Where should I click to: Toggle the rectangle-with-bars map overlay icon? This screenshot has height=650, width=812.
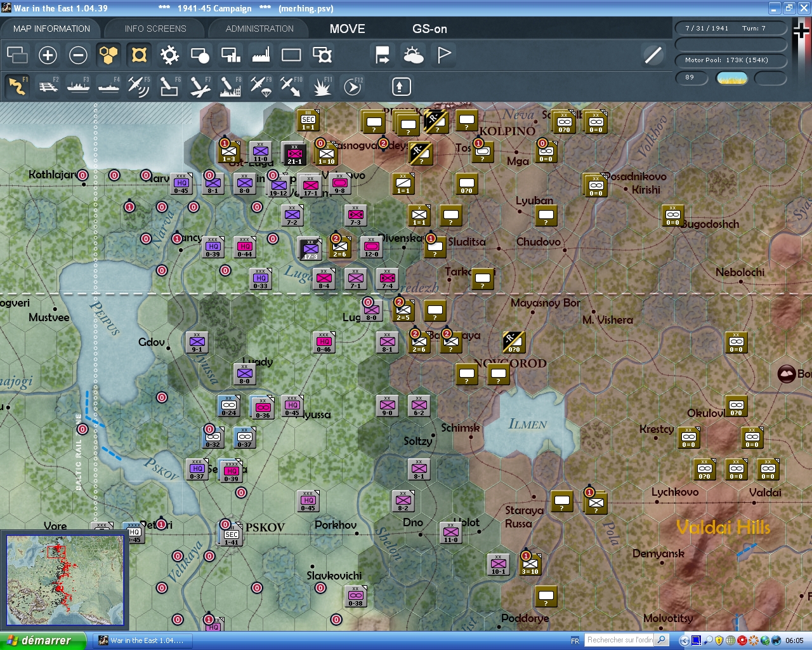click(x=230, y=55)
